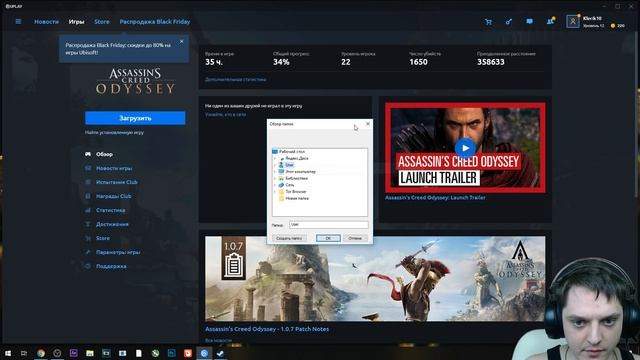This screenshot has width=640, height=360.
Task: Expand the Сеть tree node
Action: [x=275, y=185]
